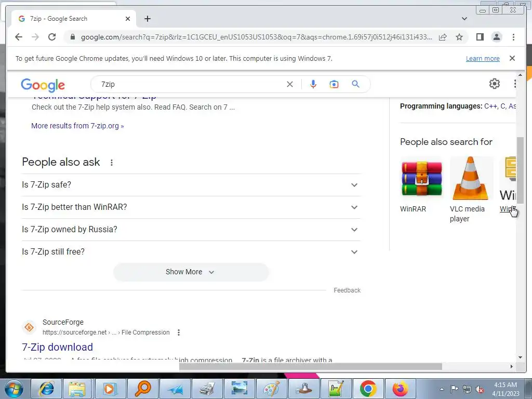This screenshot has width=532, height=399.
Task: Click the Technical Support result snippet text
Action: 133,107
